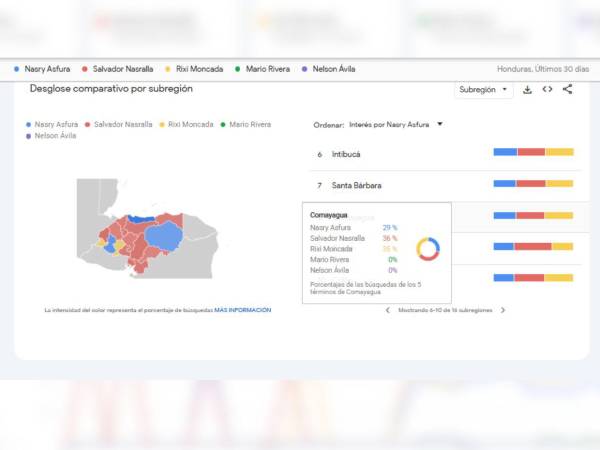Open the embed code icon
Image resolution: width=600 pixels, height=450 pixels.
tap(547, 89)
